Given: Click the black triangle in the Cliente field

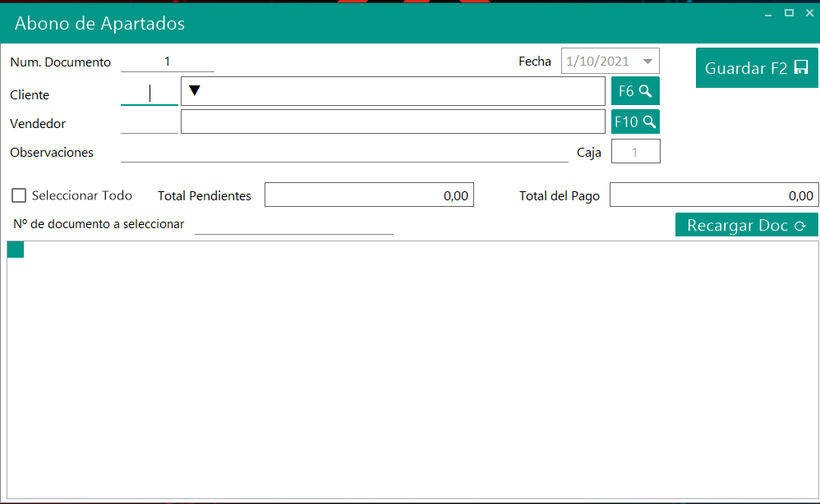Looking at the screenshot, I should coord(195,90).
